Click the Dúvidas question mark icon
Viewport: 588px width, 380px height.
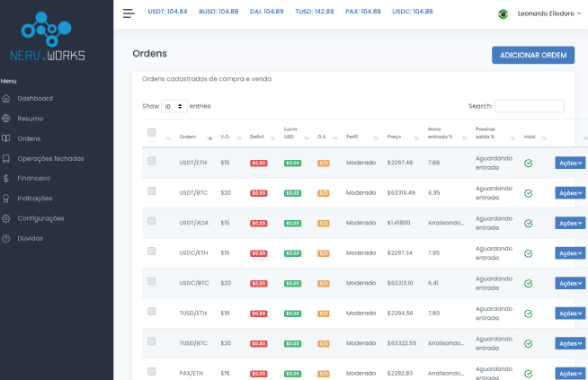coord(6,238)
